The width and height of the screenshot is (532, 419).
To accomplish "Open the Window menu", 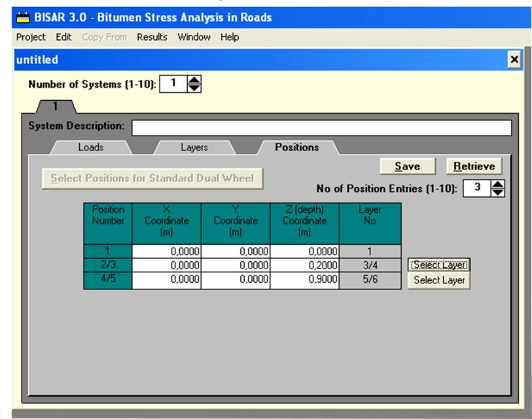I will (194, 37).
